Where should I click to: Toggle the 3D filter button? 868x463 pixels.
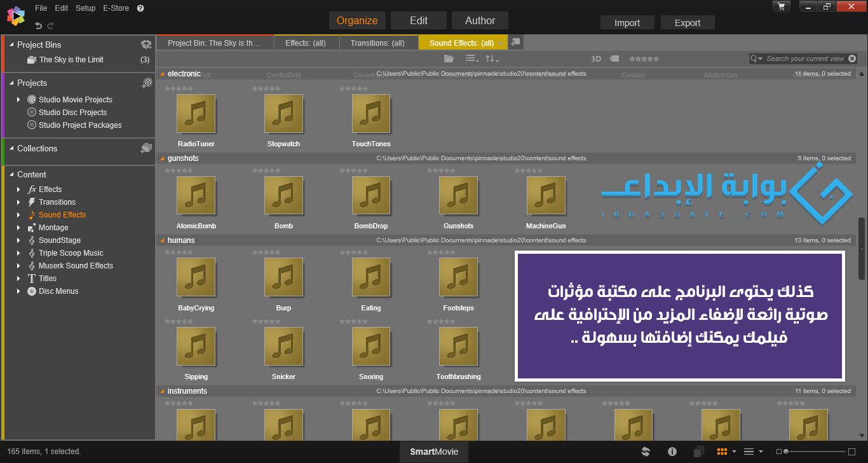[596, 59]
